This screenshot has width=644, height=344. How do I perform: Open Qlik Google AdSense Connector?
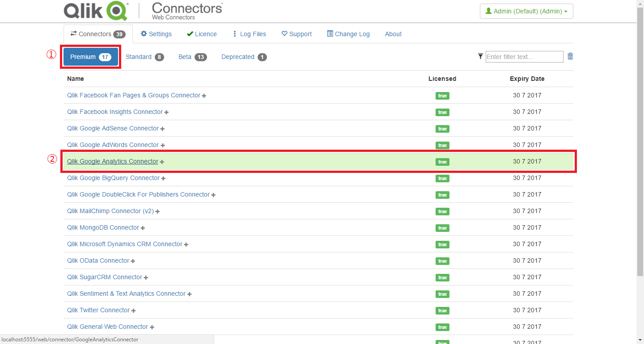point(113,128)
